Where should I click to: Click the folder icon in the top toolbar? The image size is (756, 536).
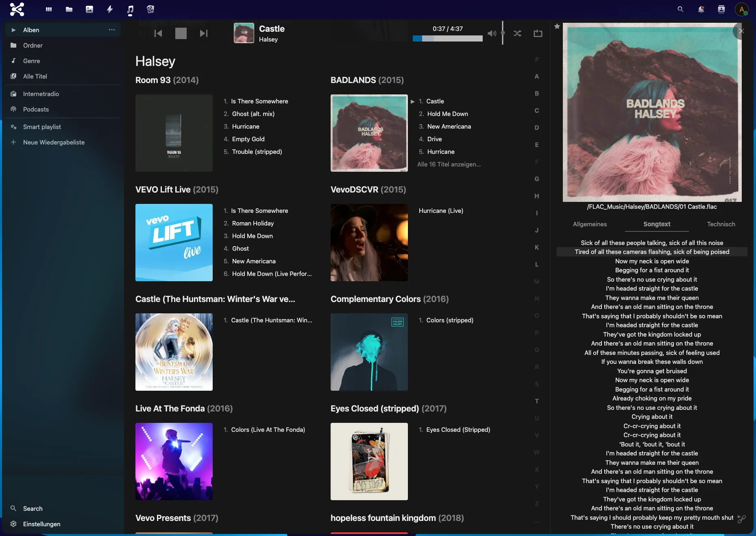click(69, 9)
